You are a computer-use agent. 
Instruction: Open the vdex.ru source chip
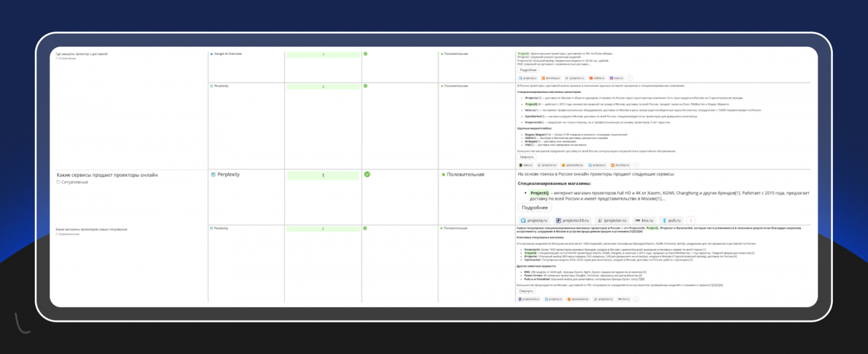526,165
